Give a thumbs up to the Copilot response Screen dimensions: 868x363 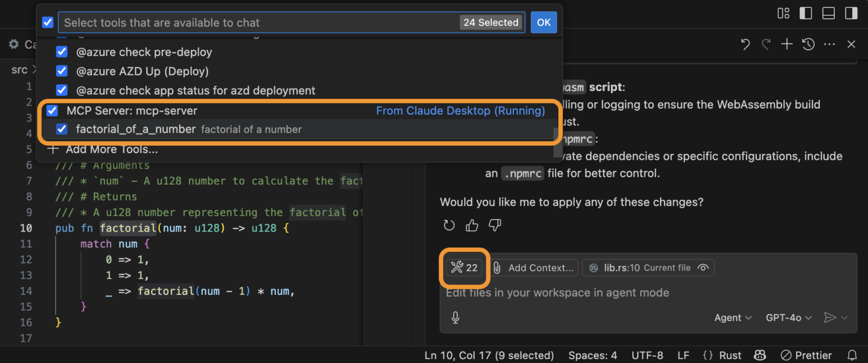tap(472, 225)
